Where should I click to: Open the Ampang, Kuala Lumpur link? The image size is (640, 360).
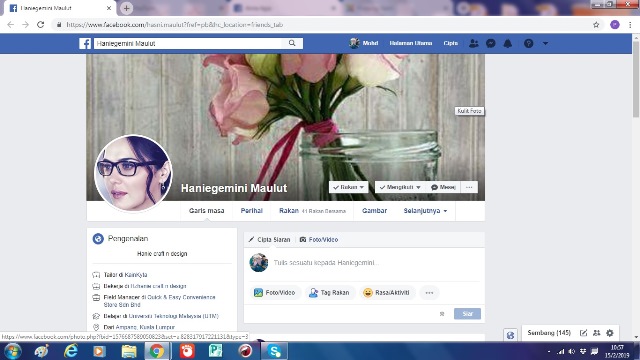[x=145, y=327]
